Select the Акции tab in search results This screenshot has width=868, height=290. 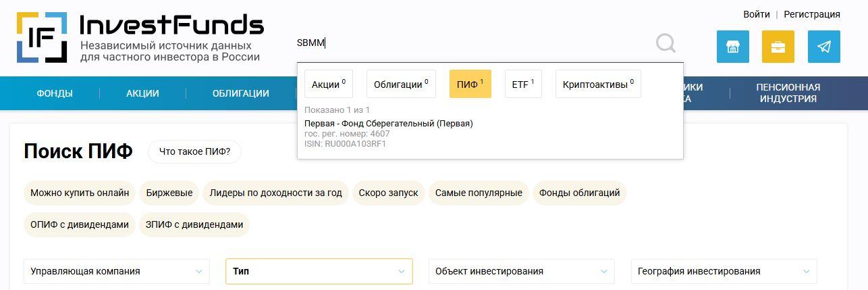tap(328, 84)
